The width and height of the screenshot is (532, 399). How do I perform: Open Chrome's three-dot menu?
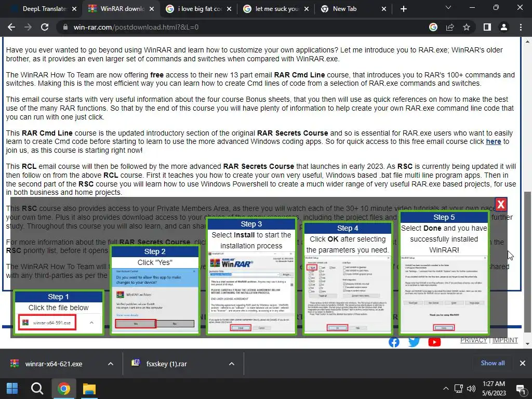click(x=521, y=27)
